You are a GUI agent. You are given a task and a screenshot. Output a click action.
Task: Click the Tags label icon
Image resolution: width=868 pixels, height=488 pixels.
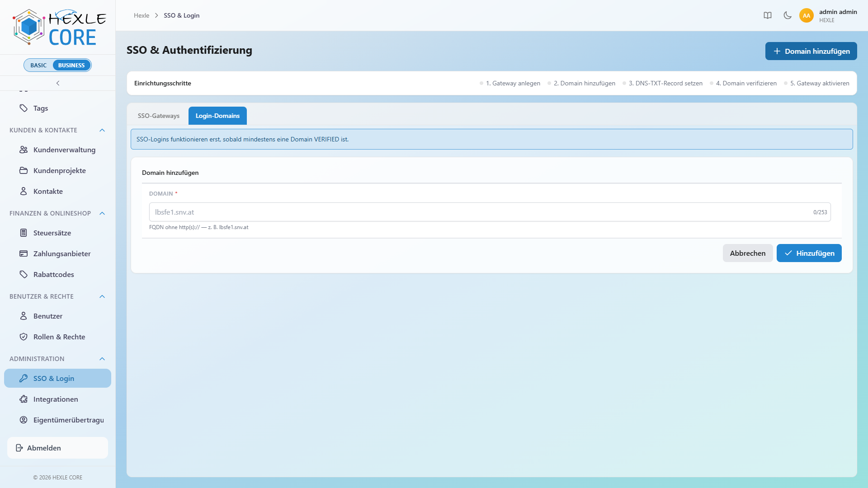coord(24,108)
